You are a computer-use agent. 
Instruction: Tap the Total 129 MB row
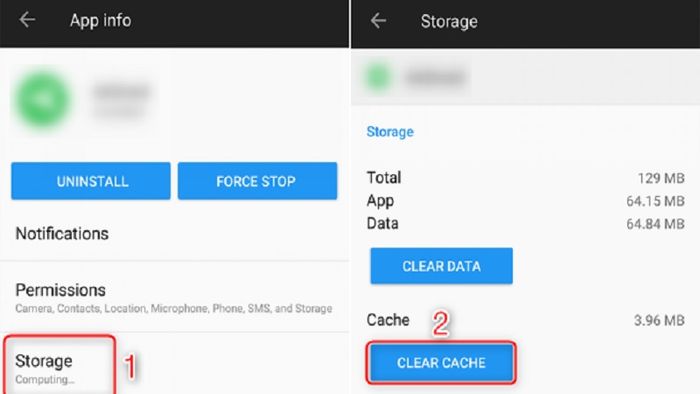[525, 178]
